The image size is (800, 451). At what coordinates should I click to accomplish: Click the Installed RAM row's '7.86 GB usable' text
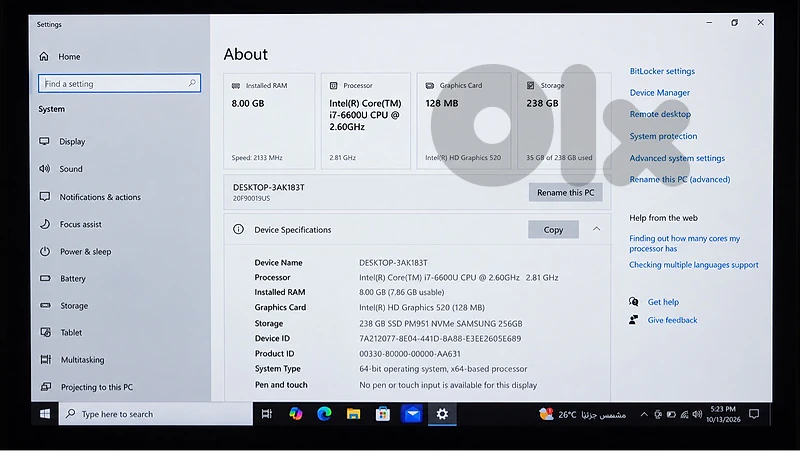pos(417,292)
